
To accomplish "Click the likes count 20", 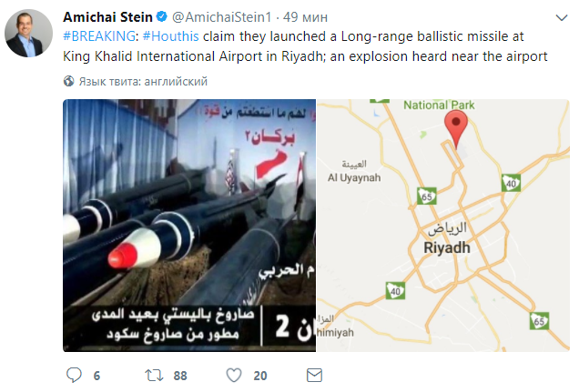I will (x=259, y=375).
